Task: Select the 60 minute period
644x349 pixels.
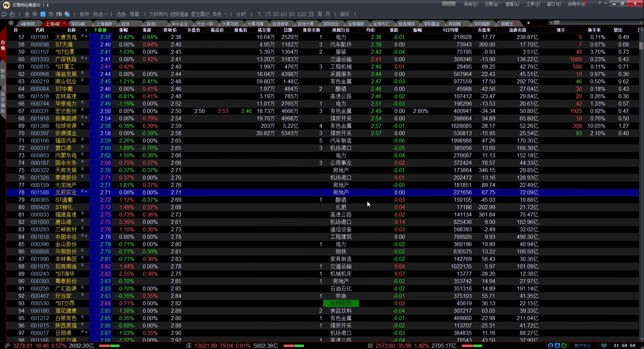Action: [x=284, y=14]
